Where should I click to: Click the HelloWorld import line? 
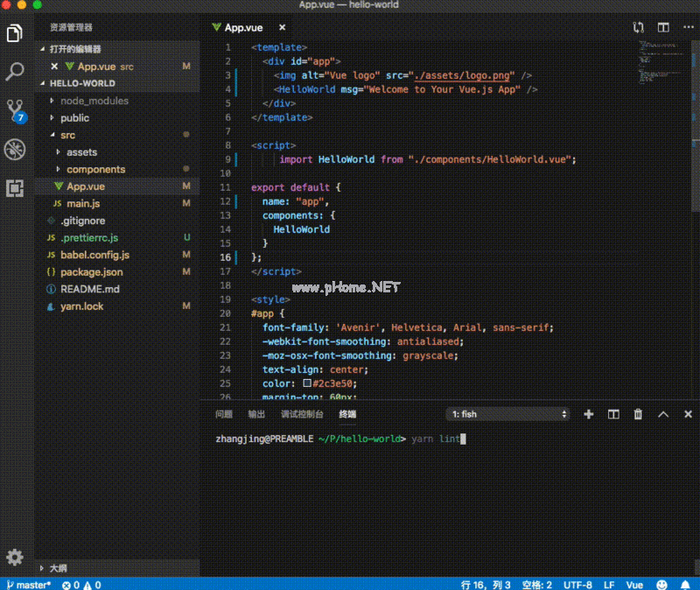pos(427,159)
